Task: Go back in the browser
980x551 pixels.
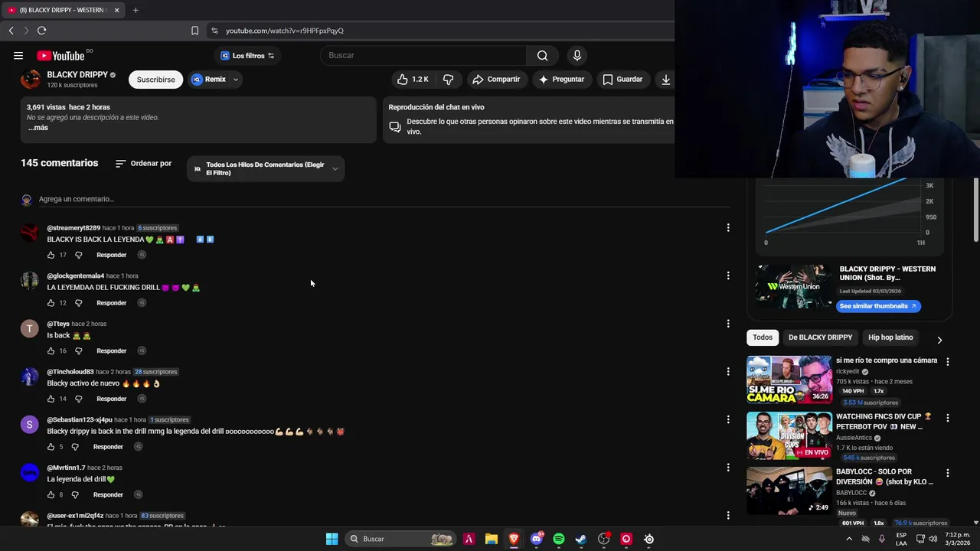Action: (x=11, y=31)
